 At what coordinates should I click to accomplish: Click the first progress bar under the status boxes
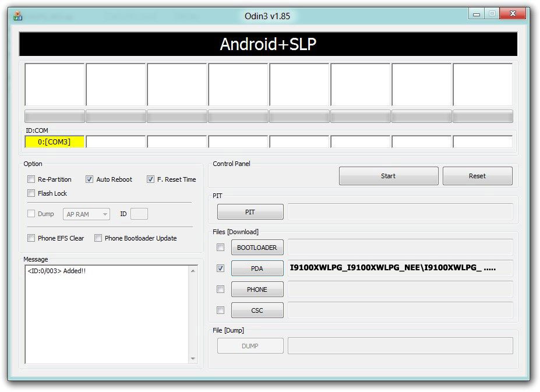pyautogui.click(x=54, y=116)
